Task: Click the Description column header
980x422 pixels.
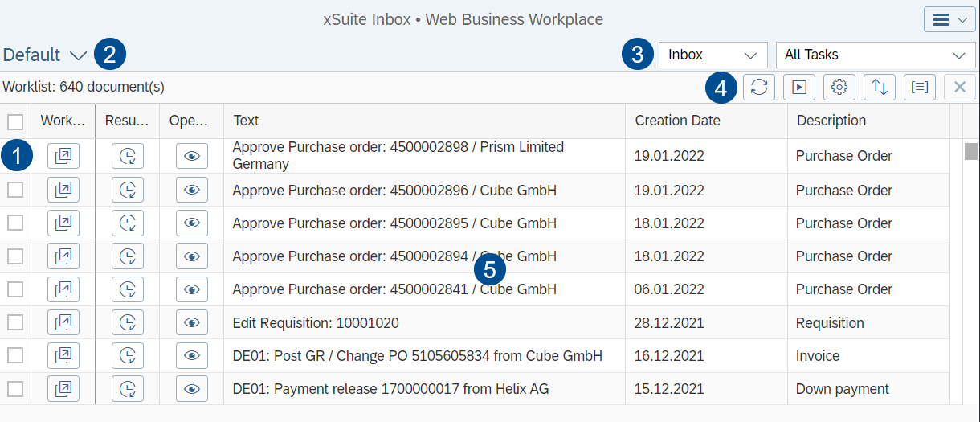Action: pos(831,121)
